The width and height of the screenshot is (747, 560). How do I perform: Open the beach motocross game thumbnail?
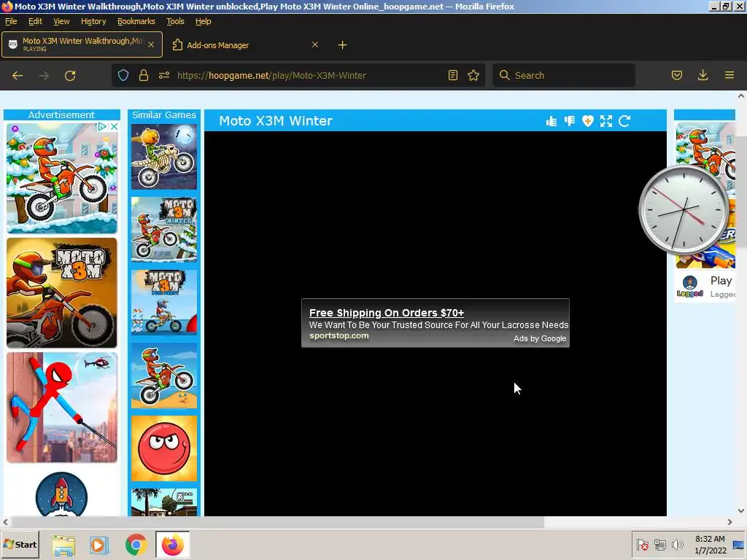164,376
